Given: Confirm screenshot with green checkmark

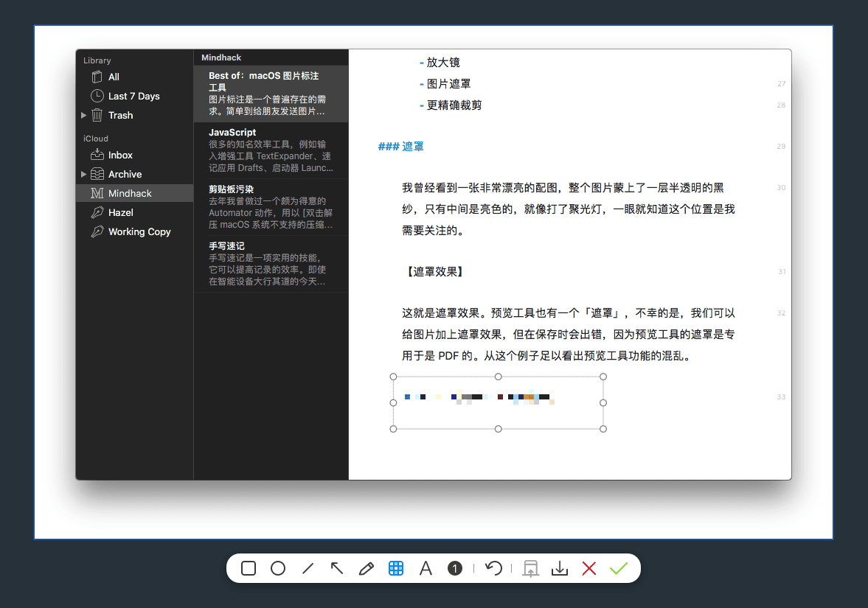Looking at the screenshot, I should click(618, 568).
